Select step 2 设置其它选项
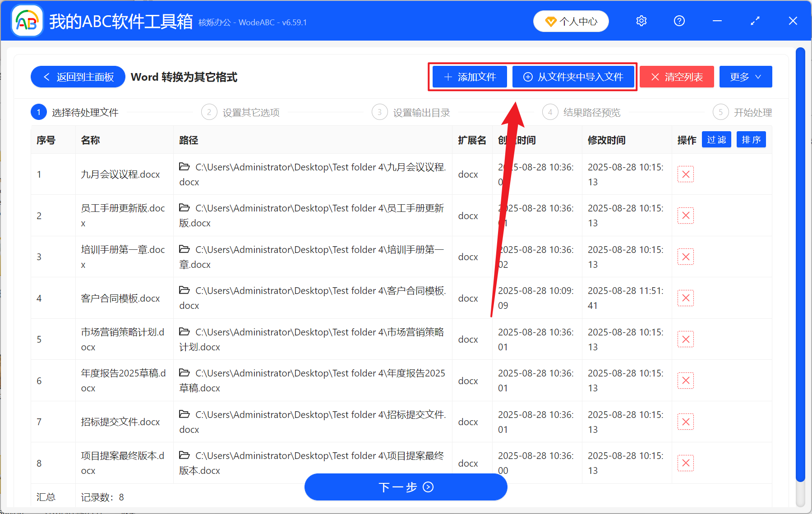The width and height of the screenshot is (812, 514). click(x=240, y=112)
